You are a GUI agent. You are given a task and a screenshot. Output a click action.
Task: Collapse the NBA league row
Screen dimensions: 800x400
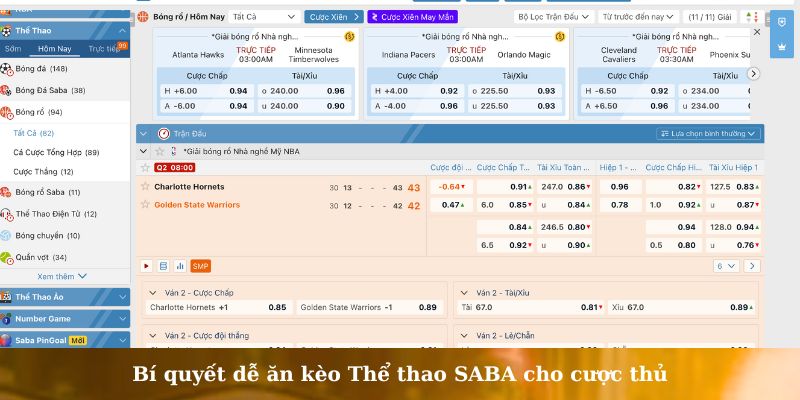point(143,152)
